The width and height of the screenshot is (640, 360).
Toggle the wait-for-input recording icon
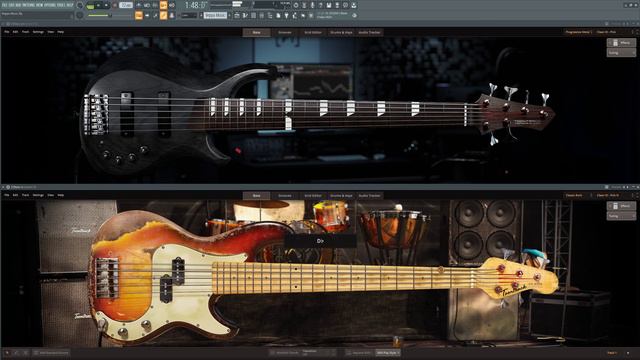pos(147,5)
